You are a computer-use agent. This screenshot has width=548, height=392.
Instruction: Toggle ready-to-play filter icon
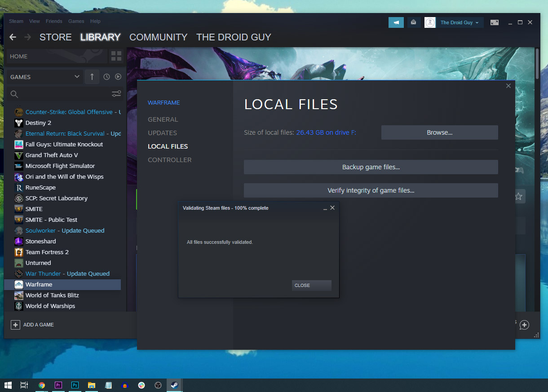point(118,77)
